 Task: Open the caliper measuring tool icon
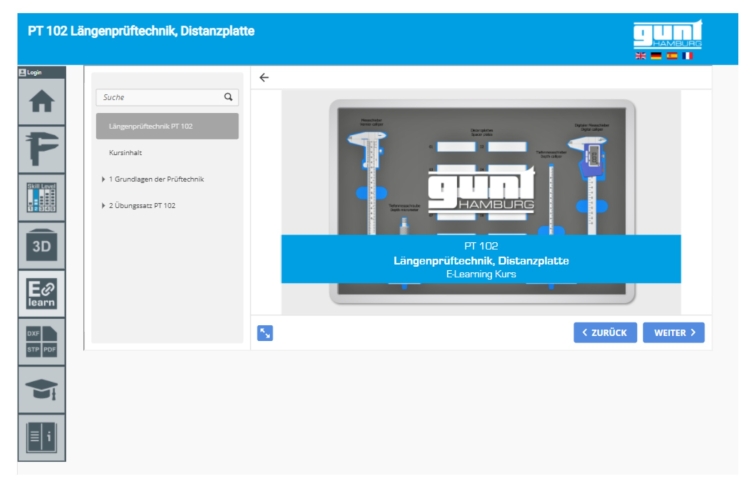click(x=41, y=149)
